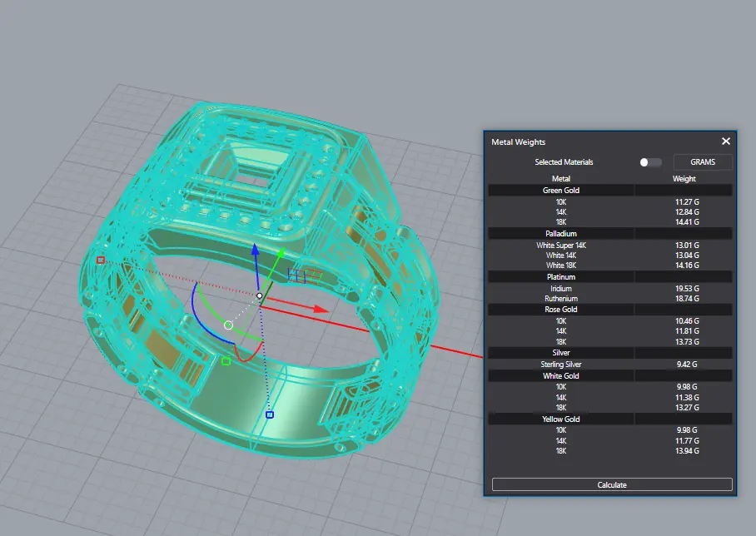Click the gumball white origin point

[260, 295]
